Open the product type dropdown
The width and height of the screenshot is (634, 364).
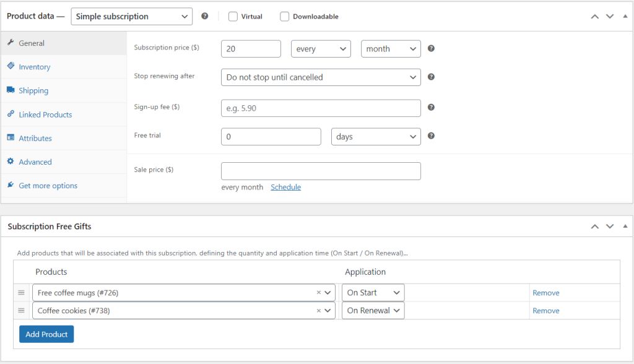click(x=131, y=16)
